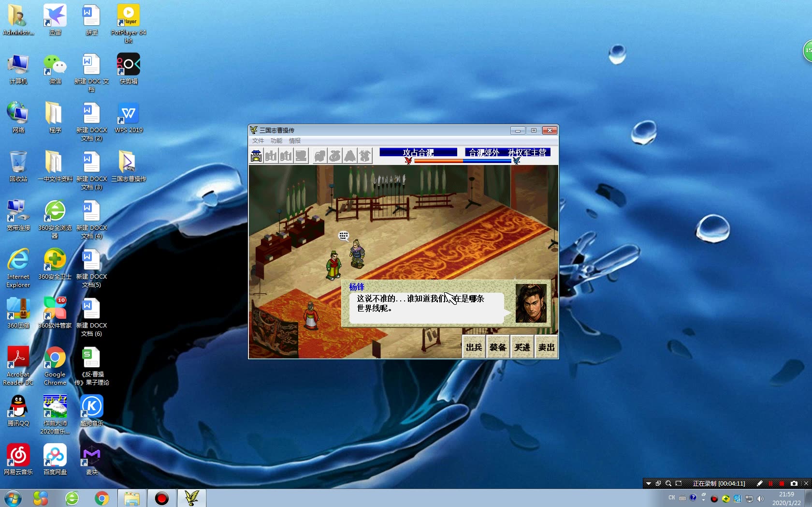Click the 买进 button

[522, 347]
